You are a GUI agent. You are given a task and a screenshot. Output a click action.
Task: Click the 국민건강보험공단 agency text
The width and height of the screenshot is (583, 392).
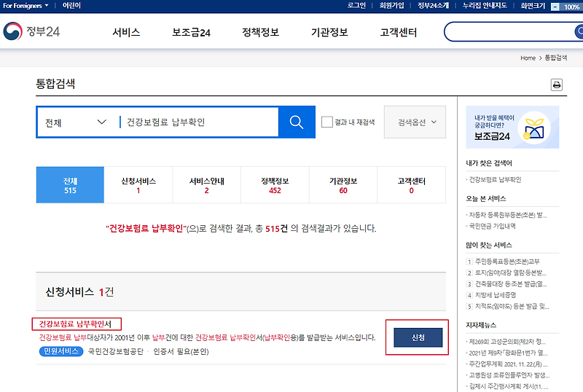coord(116,351)
